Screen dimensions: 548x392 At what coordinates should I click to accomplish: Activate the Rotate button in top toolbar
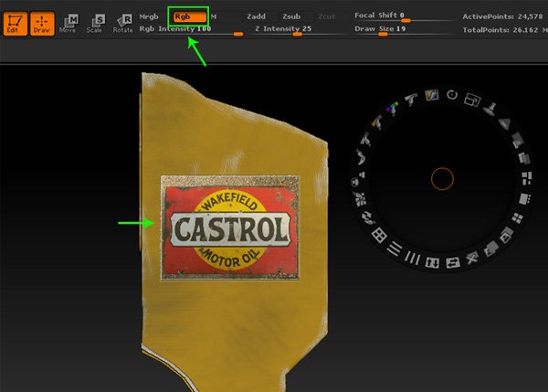point(123,24)
